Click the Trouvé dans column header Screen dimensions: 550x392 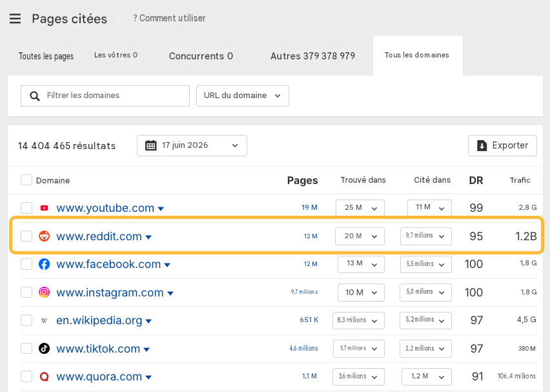pyautogui.click(x=363, y=180)
